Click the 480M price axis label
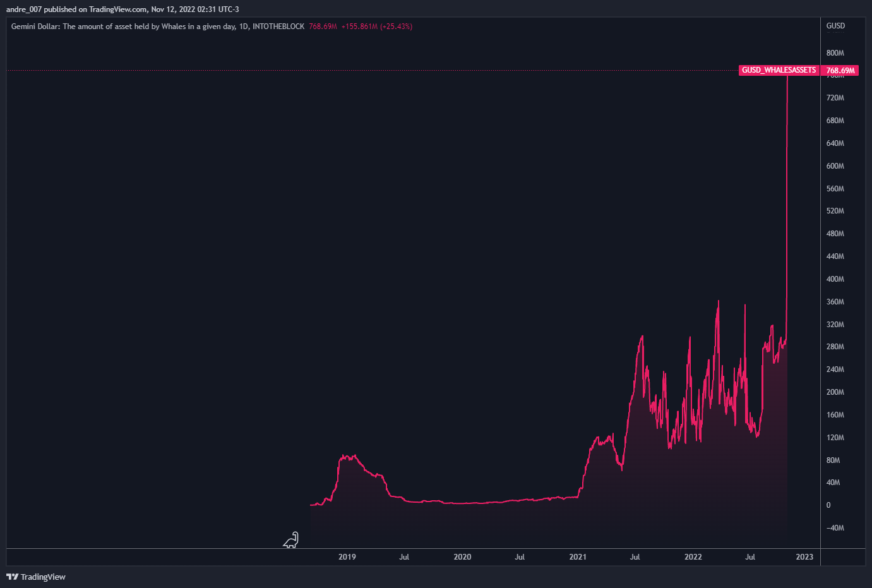Screen dimensions: 872x588 point(835,234)
